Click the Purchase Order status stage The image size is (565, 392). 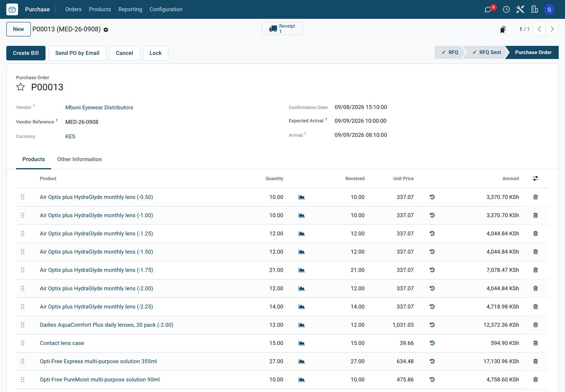[533, 52]
